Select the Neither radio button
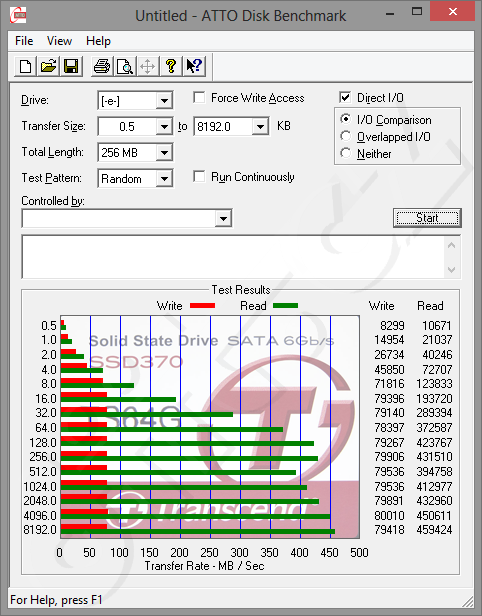 pyautogui.click(x=346, y=153)
